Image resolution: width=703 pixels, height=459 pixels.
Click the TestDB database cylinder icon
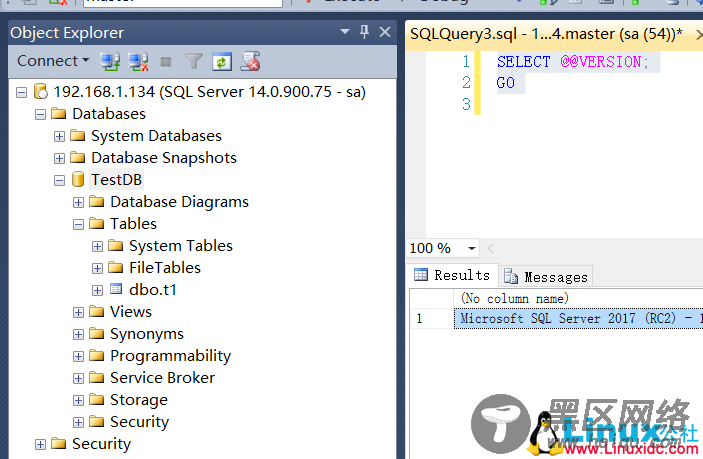point(78,179)
